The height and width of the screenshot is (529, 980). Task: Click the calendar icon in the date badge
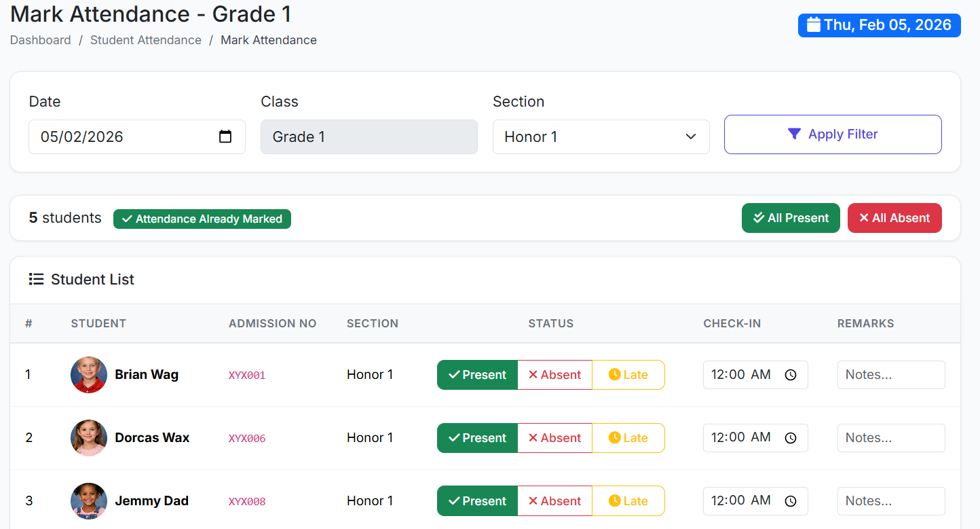[x=813, y=25]
